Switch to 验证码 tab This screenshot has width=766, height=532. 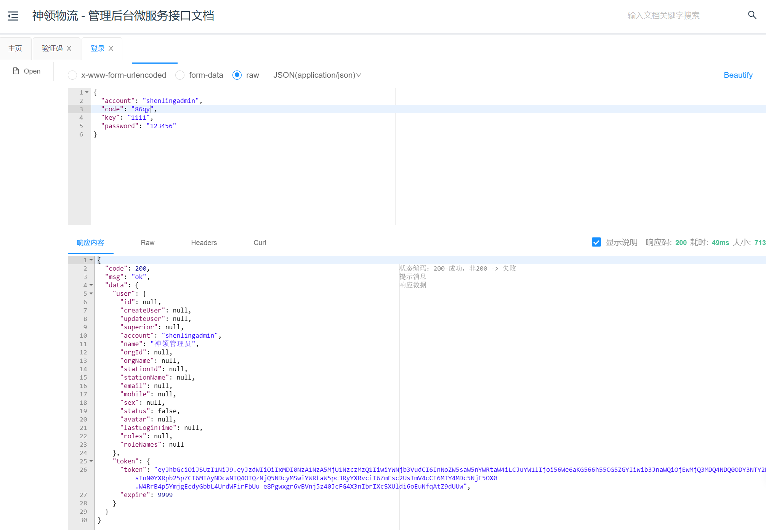pos(52,48)
